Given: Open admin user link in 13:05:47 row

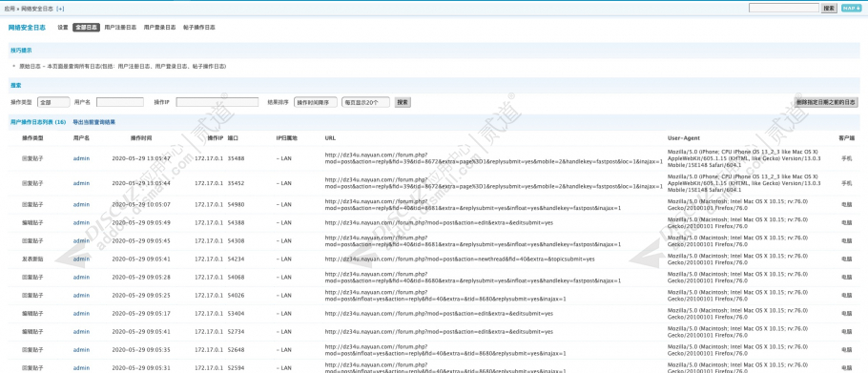Looking at the screenshot, I should [81, 158].
